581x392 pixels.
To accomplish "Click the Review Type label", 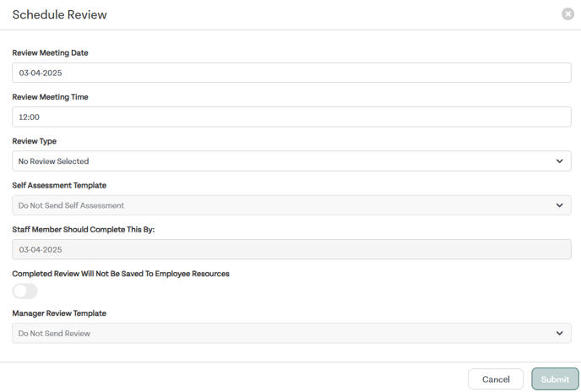I will pyautogui.click(x=34, y=141).
